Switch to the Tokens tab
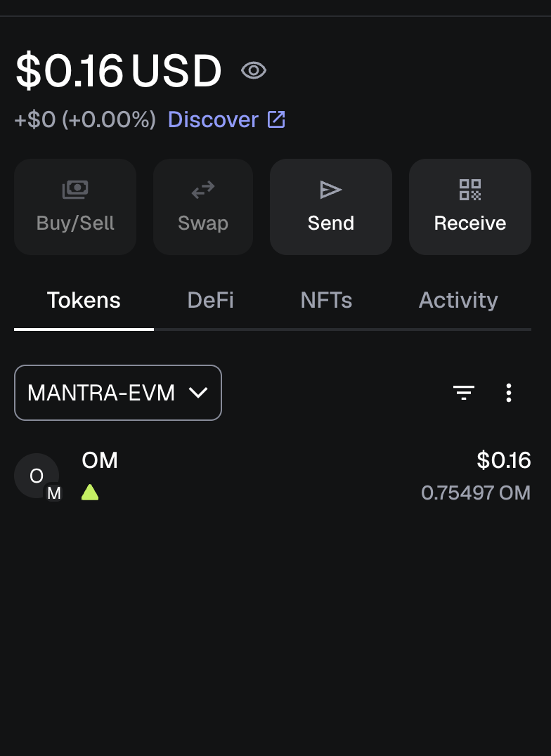 (84, 301)
